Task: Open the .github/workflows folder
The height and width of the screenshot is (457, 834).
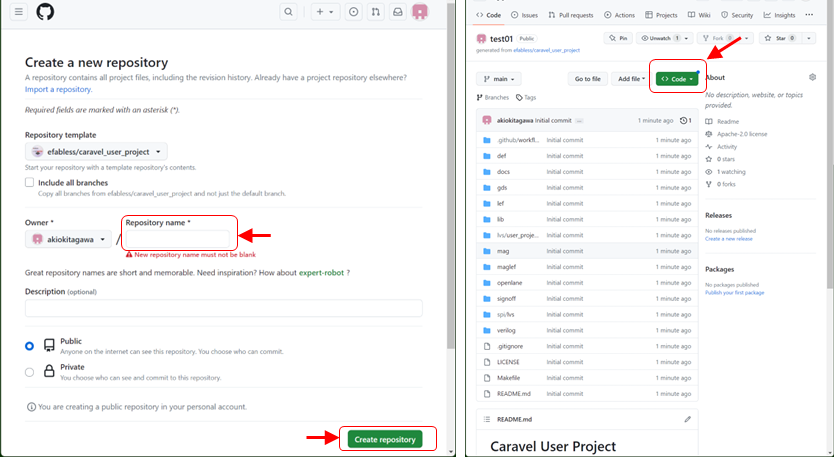Action: click(x=518, y=140)
